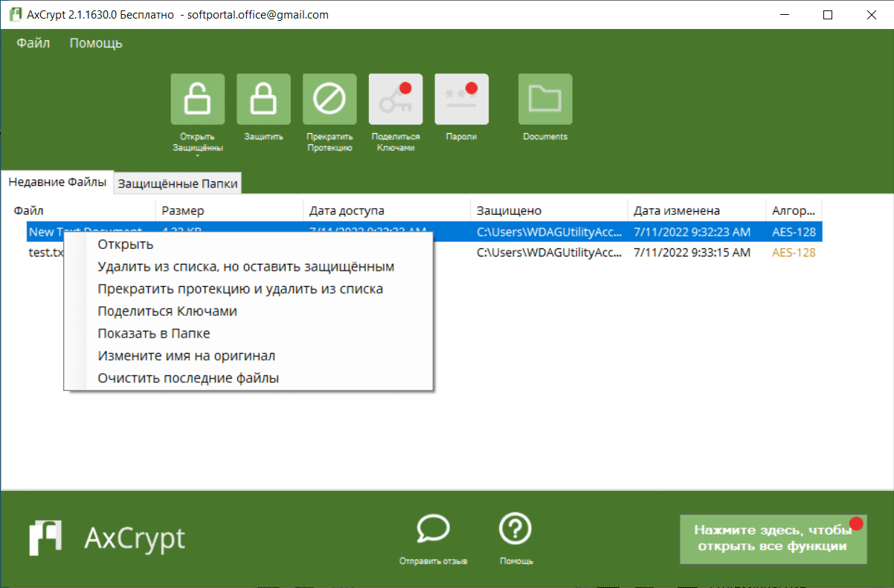The image size is (894, 588).
Task: Open the Documents folder icon
Action: tap(545, 99)
